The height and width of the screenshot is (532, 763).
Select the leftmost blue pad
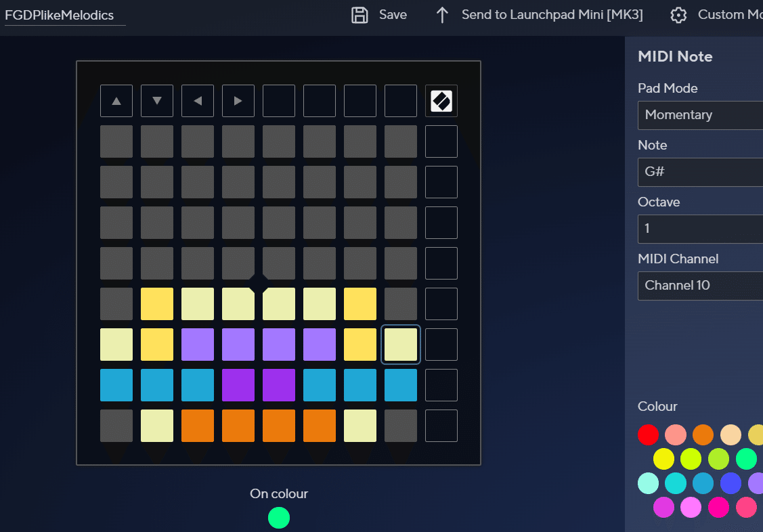click(x=116, y=385)
